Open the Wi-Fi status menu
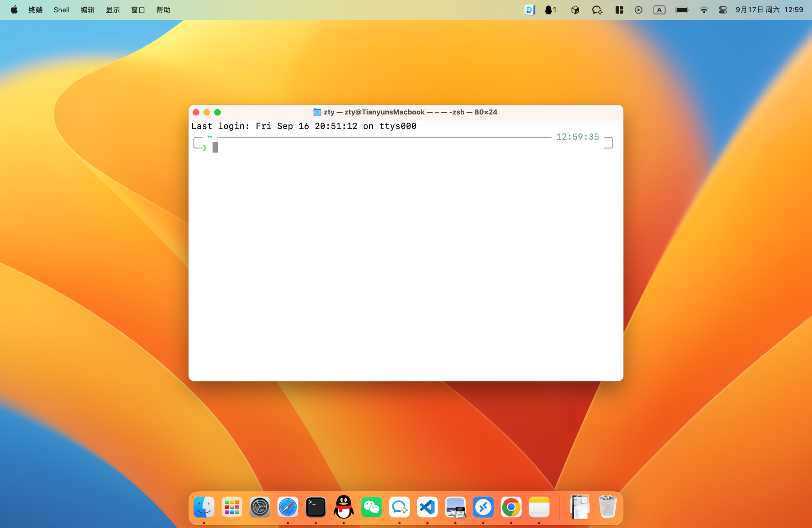812x528 pixels. [703, 10]
